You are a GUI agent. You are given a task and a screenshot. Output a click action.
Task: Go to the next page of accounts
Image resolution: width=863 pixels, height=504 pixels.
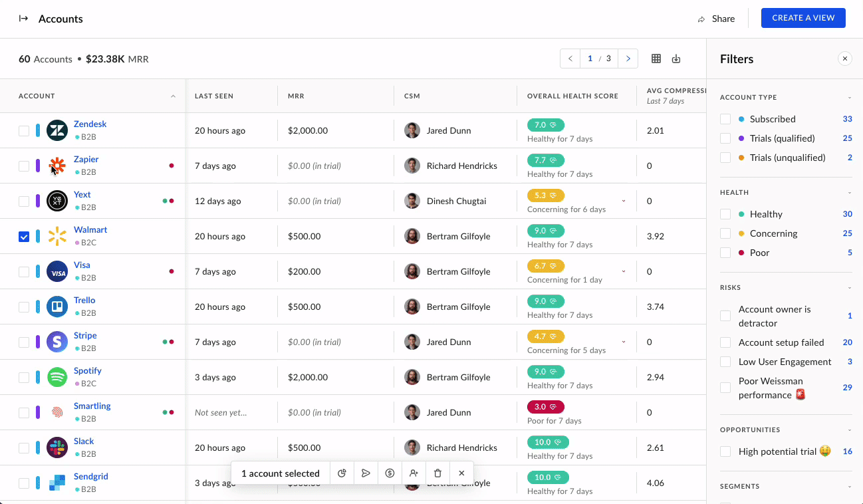[628, 59]
